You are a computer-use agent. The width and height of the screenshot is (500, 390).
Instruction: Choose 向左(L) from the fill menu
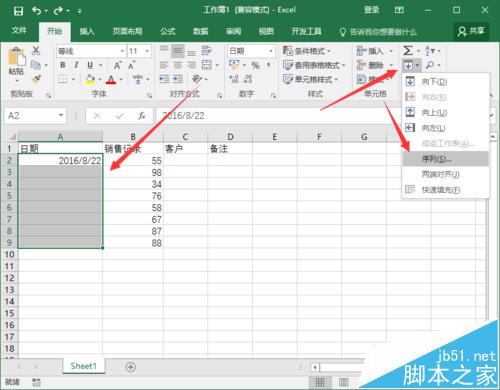click(445, 128)
